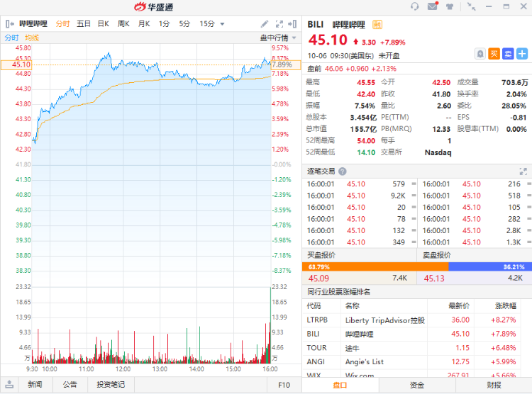Switch to 日K chart tab
The height and width of the screenshot is (394, 532).
[x=104, y=23]
